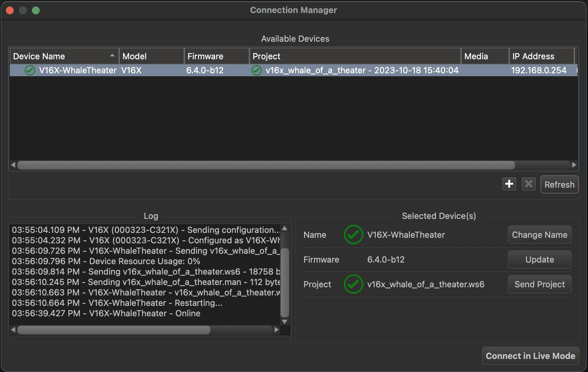Click Update firmware button

click(x=539, y=259)
